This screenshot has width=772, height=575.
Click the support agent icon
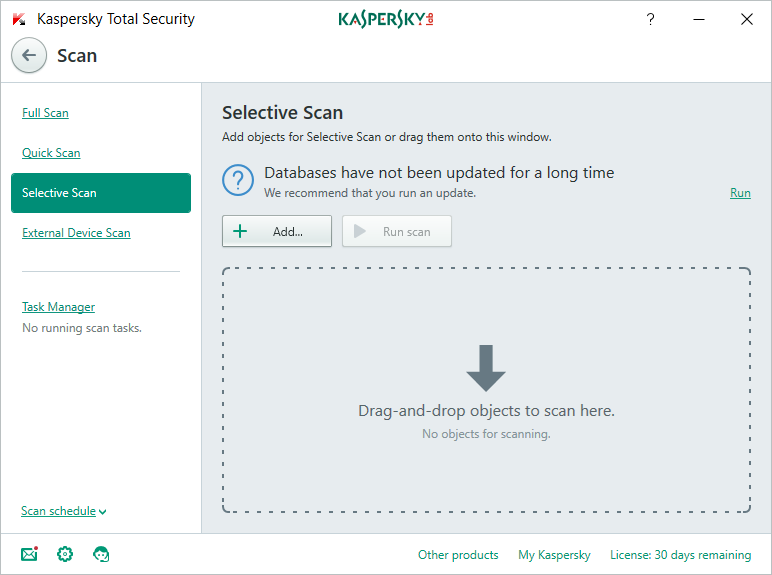coord(101,554)
